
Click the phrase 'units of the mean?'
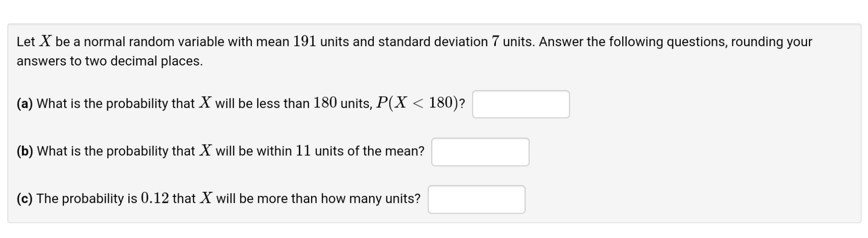tap(370, 151)
